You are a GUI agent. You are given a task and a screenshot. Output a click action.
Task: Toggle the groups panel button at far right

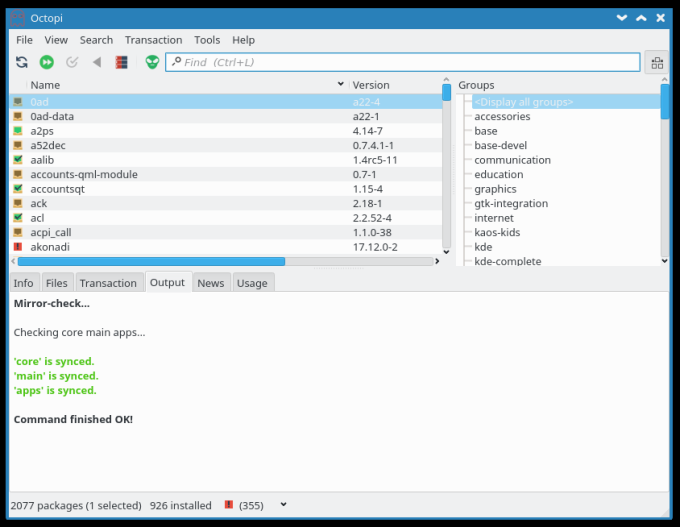656,62
